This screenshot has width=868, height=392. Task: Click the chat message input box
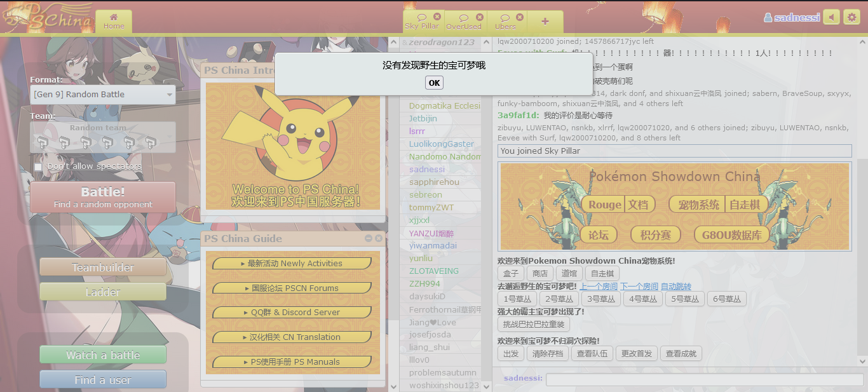click(704, 379)
